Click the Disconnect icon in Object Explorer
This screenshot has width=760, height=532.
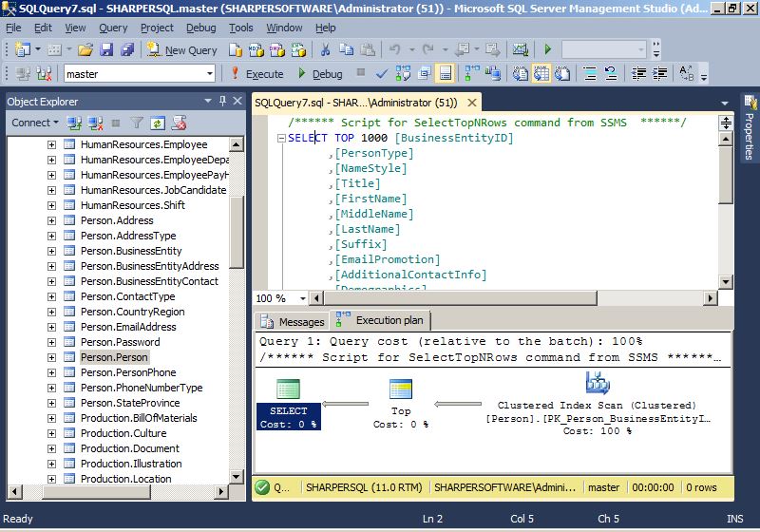(x=95, y=123)
